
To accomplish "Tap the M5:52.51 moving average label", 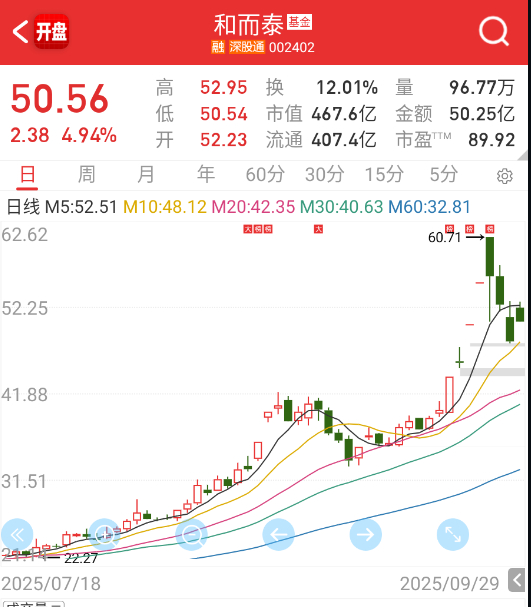I will coord(81,207).
